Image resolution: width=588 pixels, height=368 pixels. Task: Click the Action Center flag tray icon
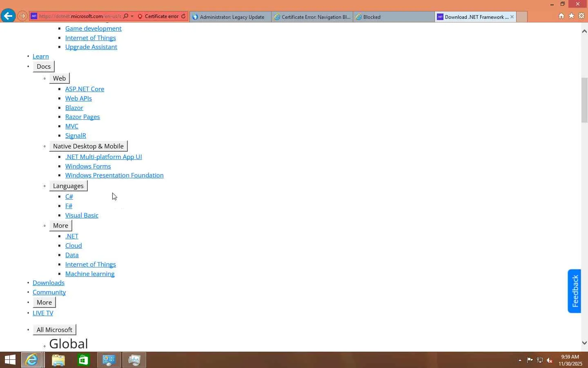coord(530,360)
